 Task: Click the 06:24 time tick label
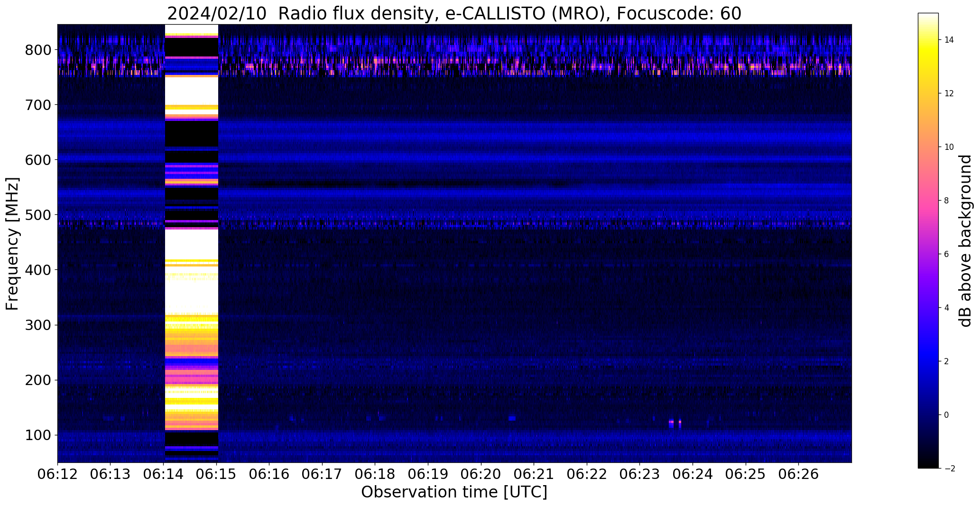point(693,475)
